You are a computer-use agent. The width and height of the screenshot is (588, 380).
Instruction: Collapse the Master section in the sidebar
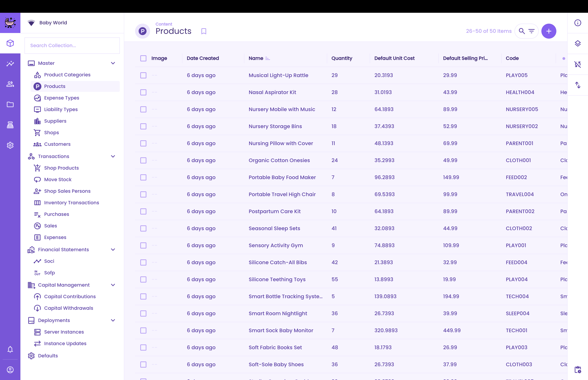pos(113,63)
